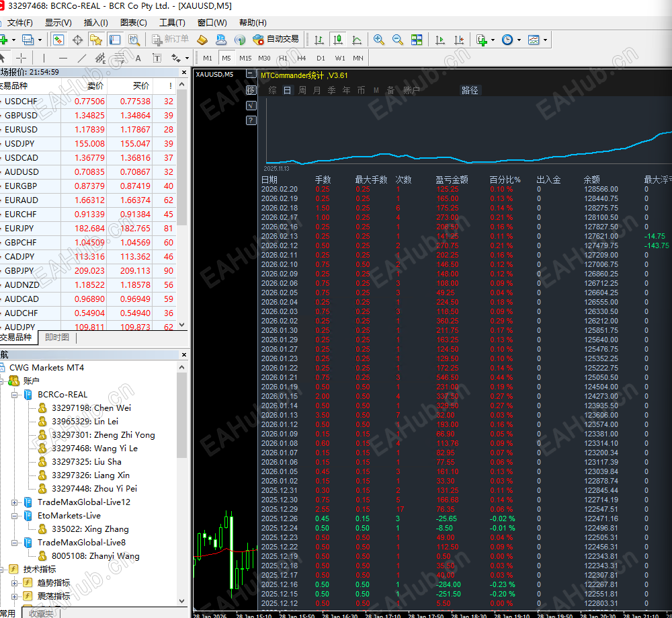Click the zoom out magnifier icon

[x=397, y=40]
